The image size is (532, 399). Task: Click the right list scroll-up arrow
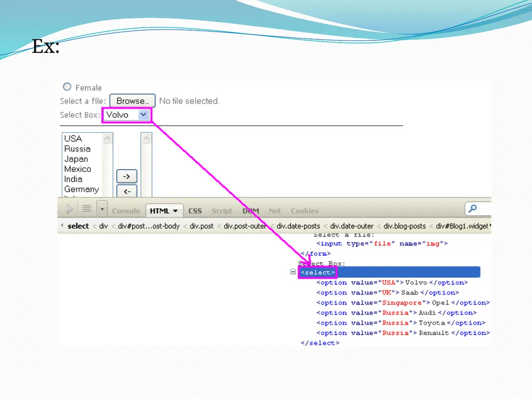pos(146,138)
